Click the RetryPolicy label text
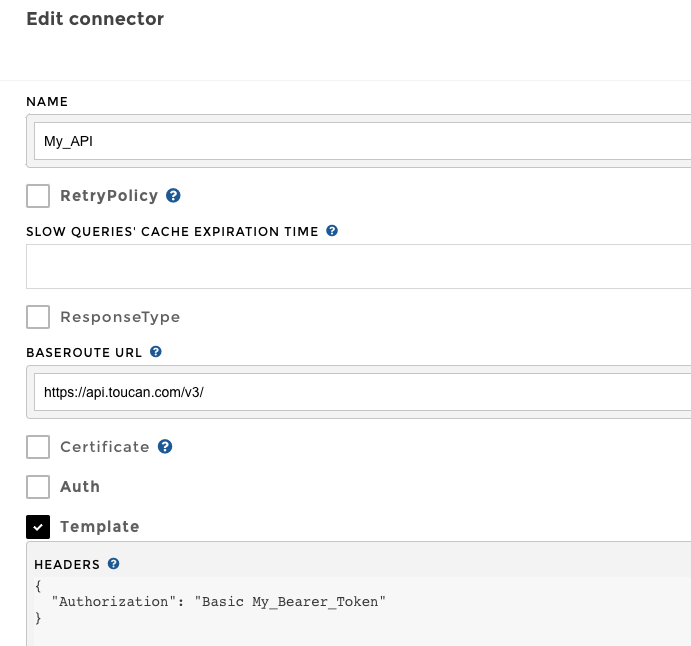The height and width of the screenshot is (646, 691). click(109, 196)
